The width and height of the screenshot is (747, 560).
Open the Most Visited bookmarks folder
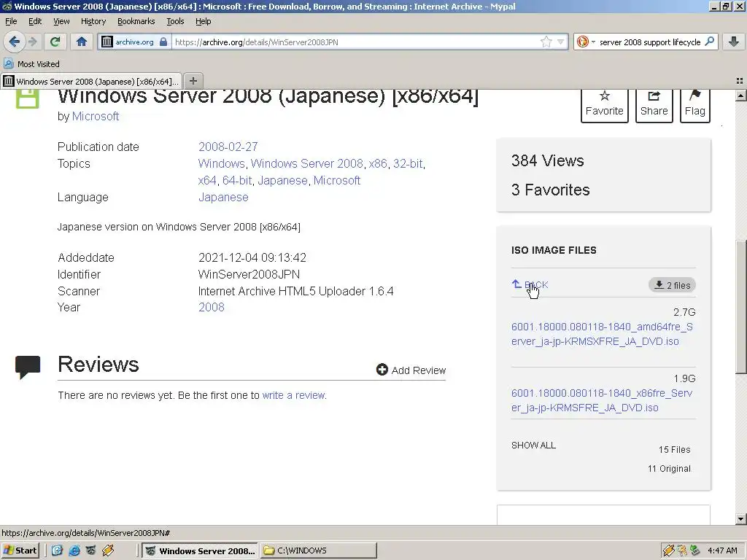(x=32, y=64)
